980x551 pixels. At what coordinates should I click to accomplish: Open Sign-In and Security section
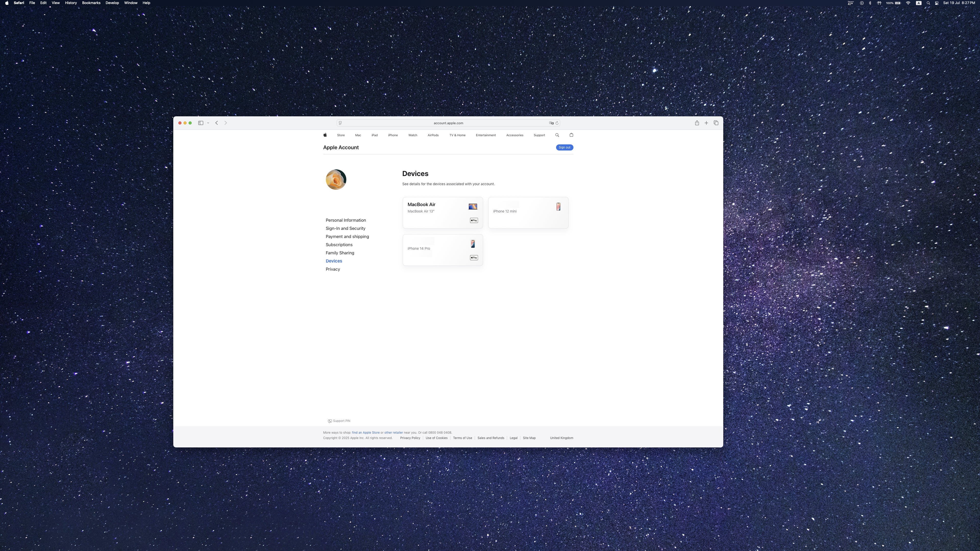(346, 229)
